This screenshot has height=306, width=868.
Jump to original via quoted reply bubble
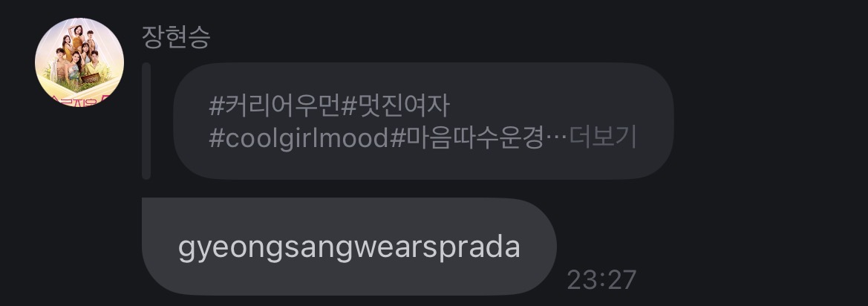point(423,121)
